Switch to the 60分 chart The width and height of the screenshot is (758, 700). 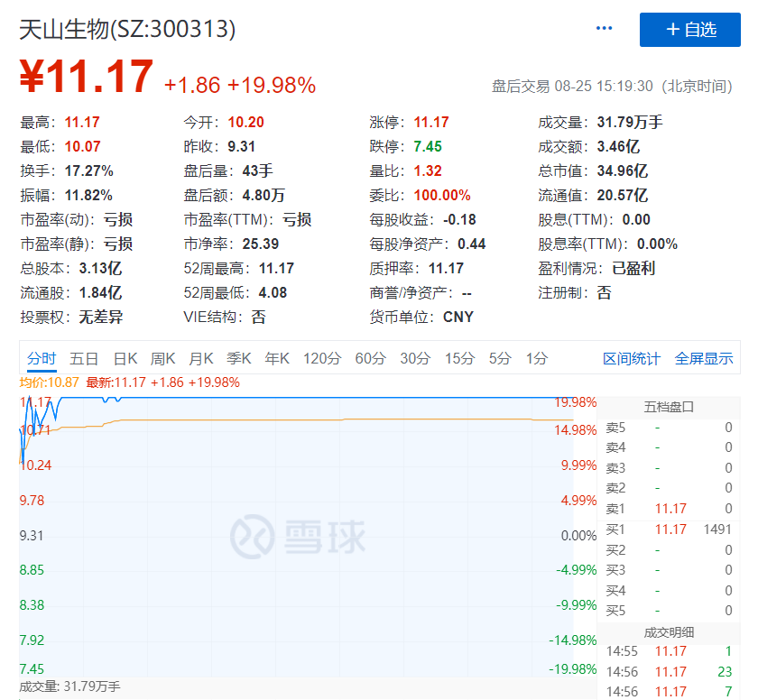pyautogui.click(x=371, y=358)
